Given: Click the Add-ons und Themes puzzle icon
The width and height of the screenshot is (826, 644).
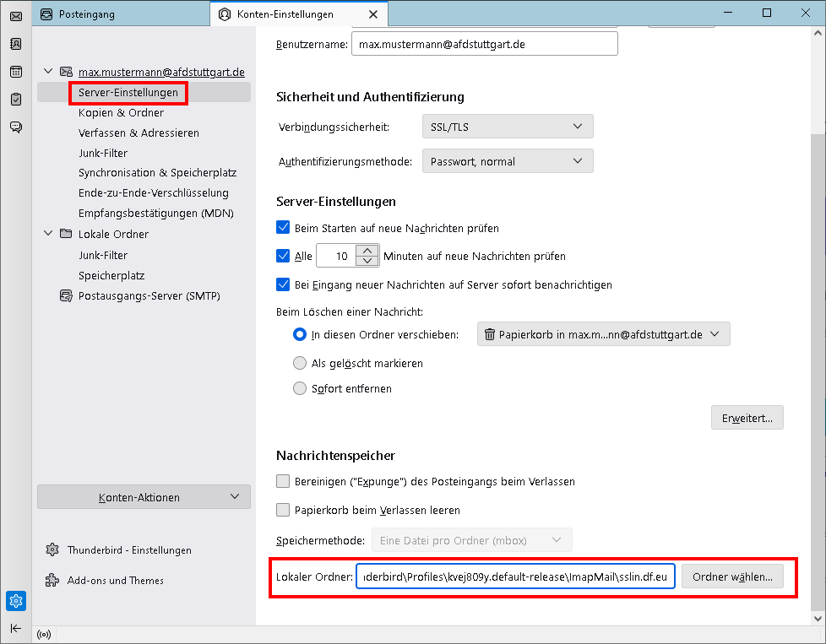Looking at the screenshot, I should pos(52,581).
